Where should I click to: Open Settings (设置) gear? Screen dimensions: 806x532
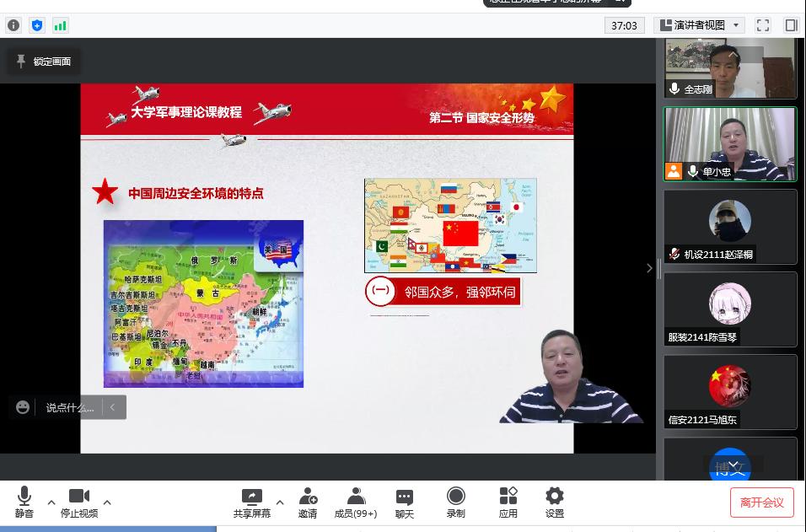tap(554, 502)
